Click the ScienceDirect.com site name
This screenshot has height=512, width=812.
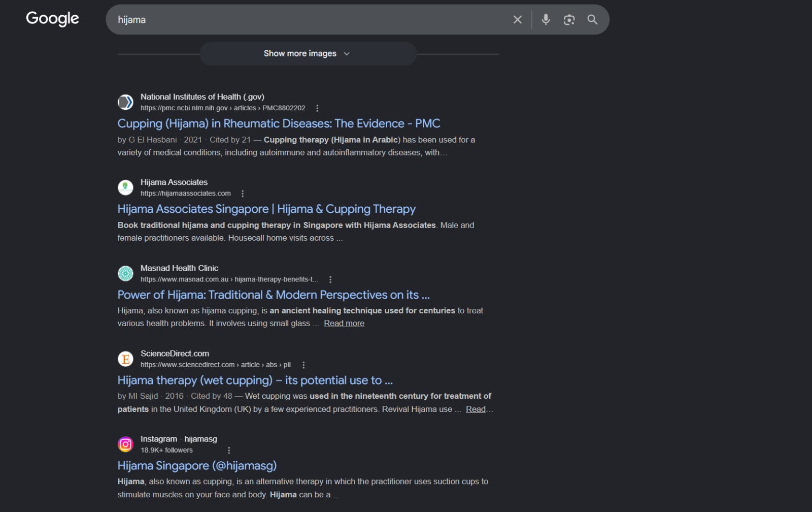tap(175, 353)
